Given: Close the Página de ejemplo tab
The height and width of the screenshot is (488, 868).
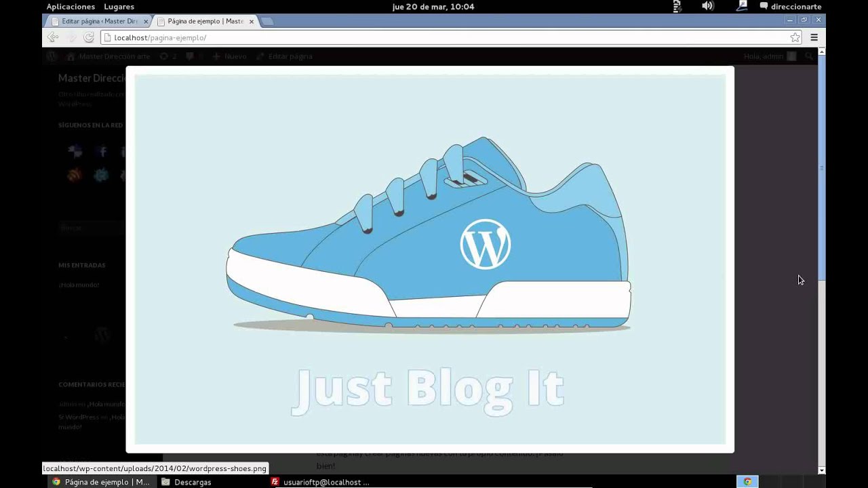Looking at the screenshot, I should (252, 22).
